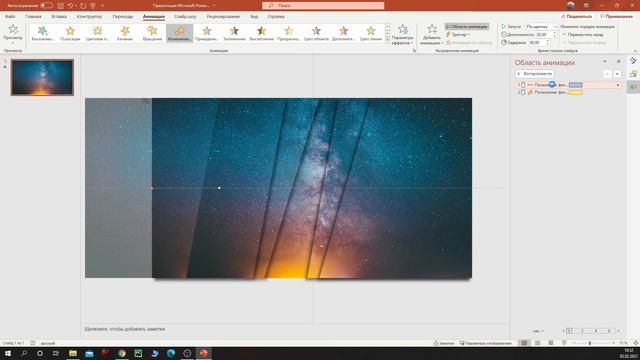Toggle the Область анимации pane button

pos(467,27)
